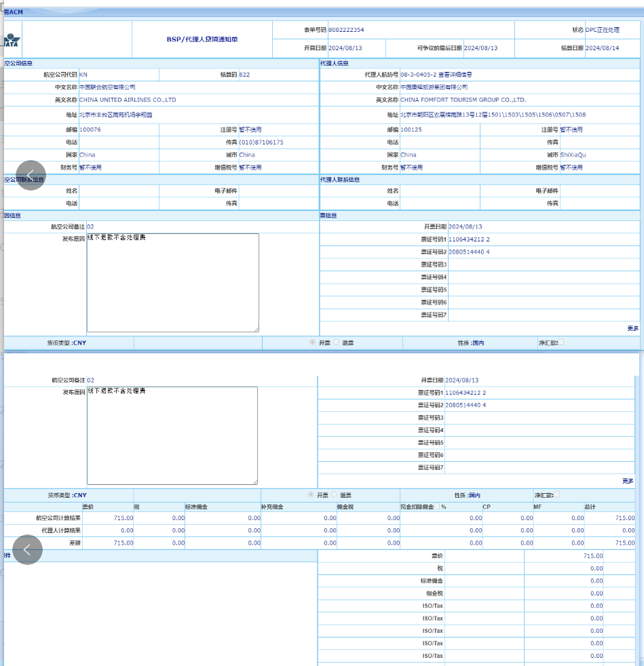This screenshot has width=644, height=666.
Task: Select the 退票 radio above the 佣金税 column
Action: click(335, 495)
